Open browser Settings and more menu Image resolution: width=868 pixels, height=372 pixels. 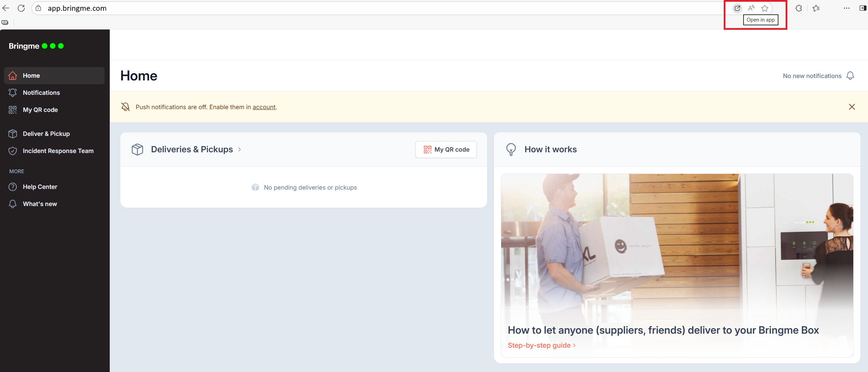pyautogui.click(x=846, y=8)
